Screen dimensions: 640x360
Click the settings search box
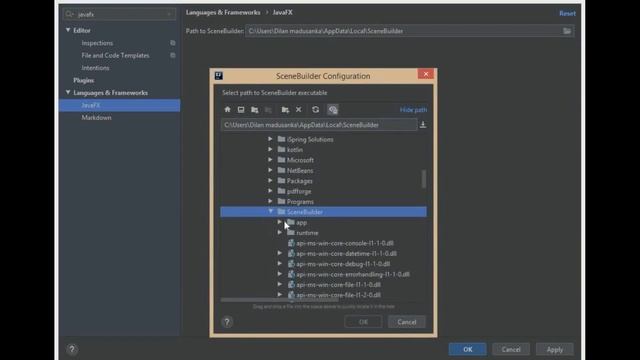point(120,14)
